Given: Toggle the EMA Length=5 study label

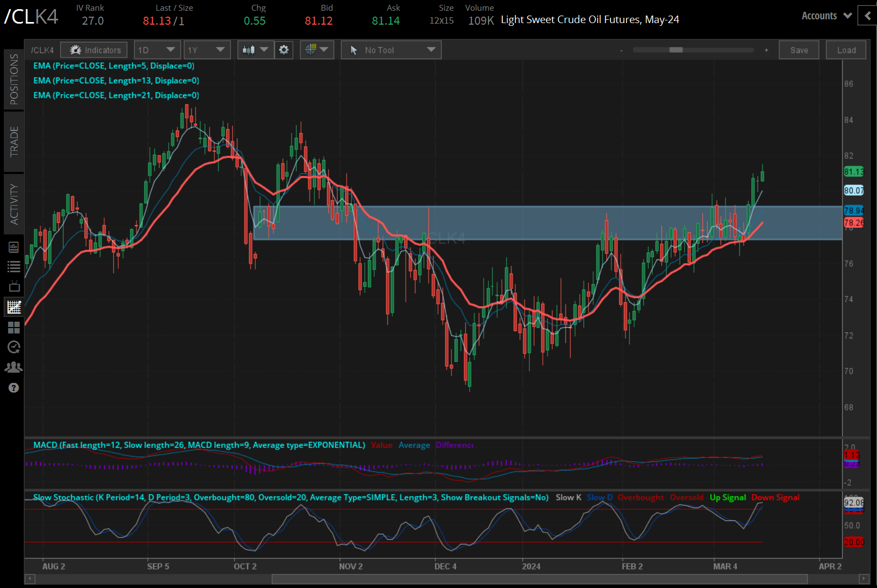Looking at the screenshot, I should pos(114,66).
